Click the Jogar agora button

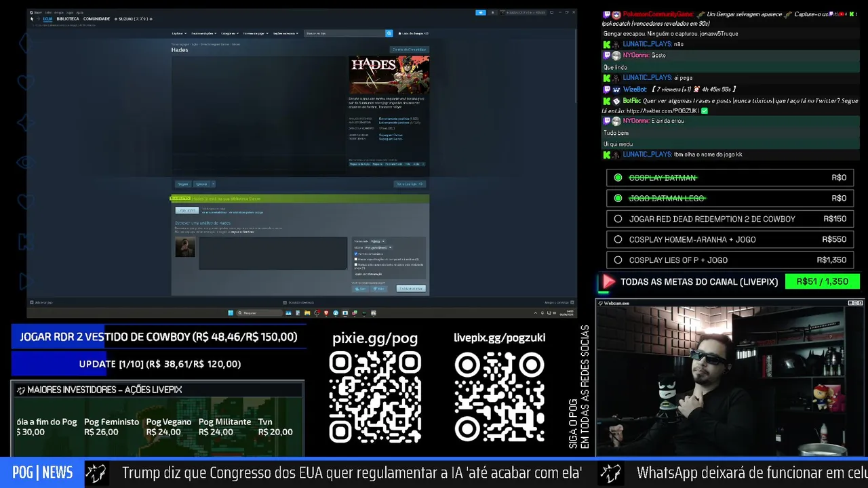tap(187, 211)
